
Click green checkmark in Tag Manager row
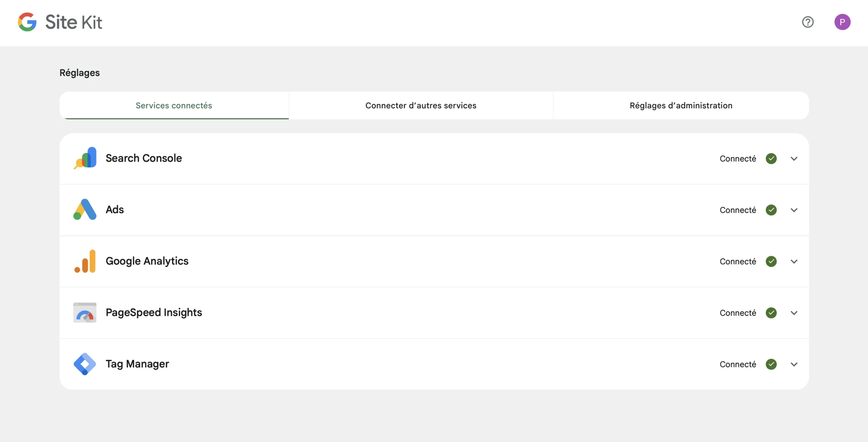[x=771, y=364]
